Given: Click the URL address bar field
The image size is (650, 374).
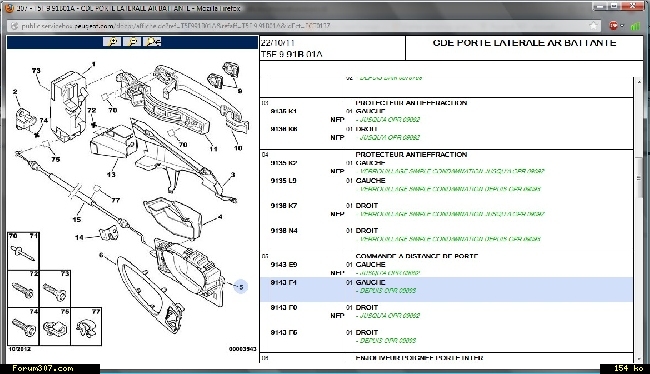Looking at the screenshot, I should click(x=303, y=26).
